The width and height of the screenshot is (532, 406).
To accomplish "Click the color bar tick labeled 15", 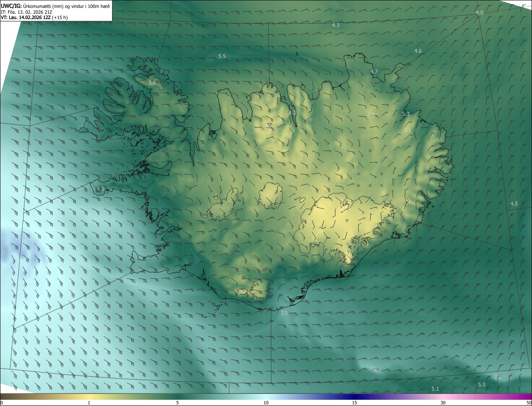I will point(355,403).
